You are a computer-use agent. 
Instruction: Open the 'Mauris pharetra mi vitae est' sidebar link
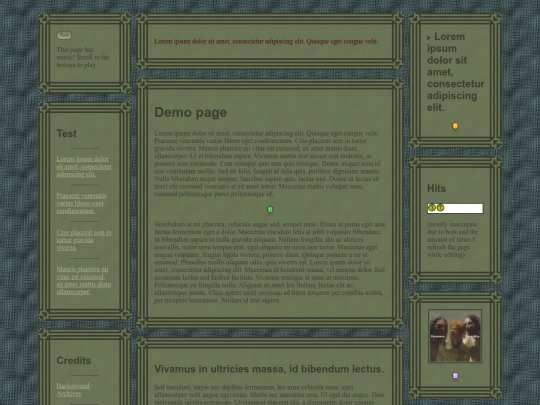click(84, 280)
